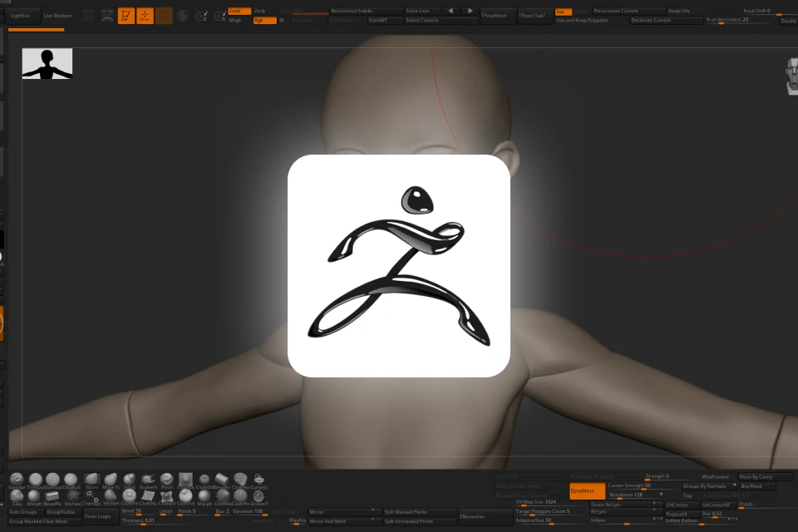Click the next camera arrow
This screenshot has width=798, height=532.
tap(470, 11)
